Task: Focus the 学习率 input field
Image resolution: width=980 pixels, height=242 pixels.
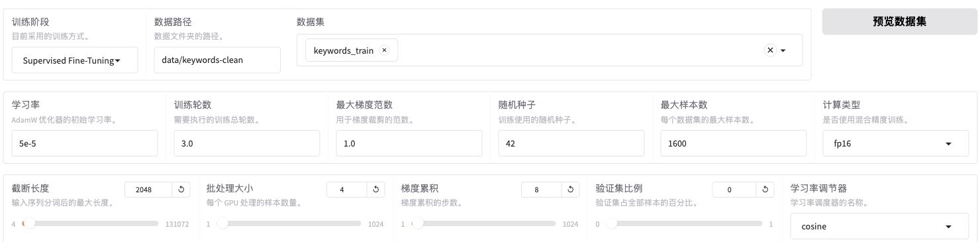Action: pyautogui.click(x=85, y=143)
